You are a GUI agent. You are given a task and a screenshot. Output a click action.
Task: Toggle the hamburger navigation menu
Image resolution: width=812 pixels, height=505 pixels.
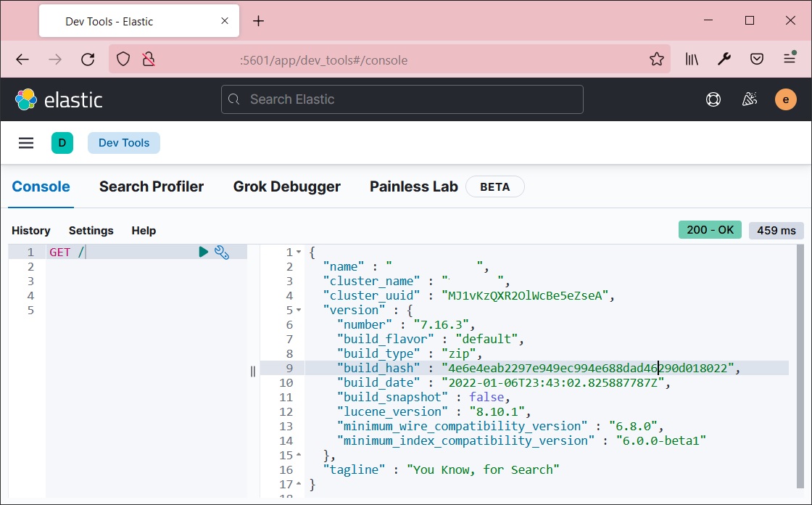point(26,143)
